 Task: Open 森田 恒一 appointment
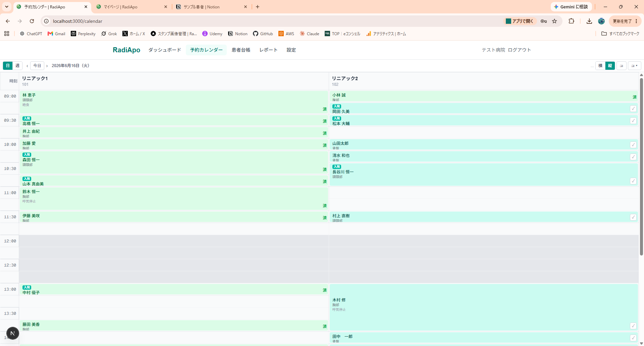click(173, 163)
